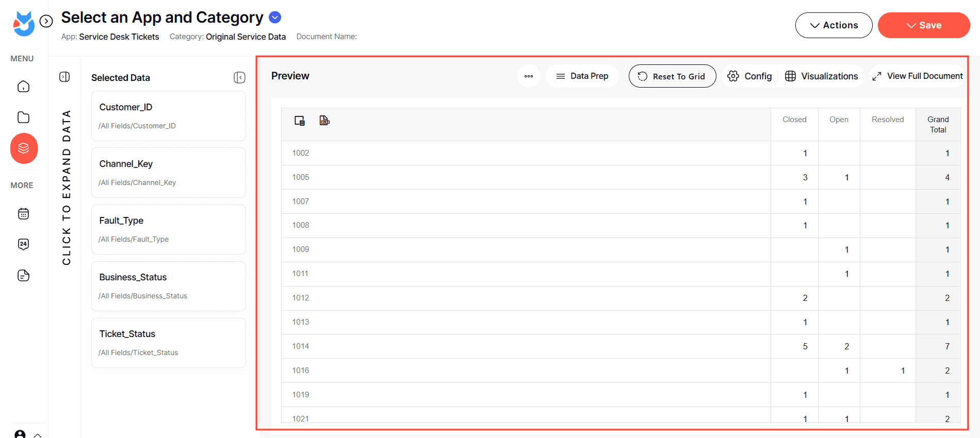Click Reset To Grid button
The height and width of the screenshot is (438, 980).
[672, 76]
